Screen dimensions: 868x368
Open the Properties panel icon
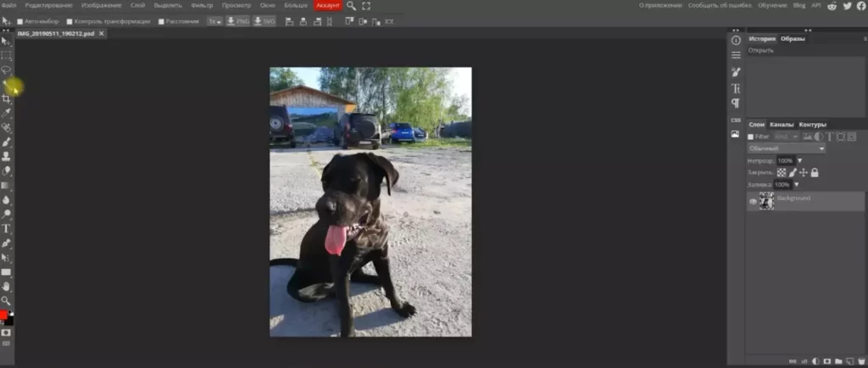[736, 55]
